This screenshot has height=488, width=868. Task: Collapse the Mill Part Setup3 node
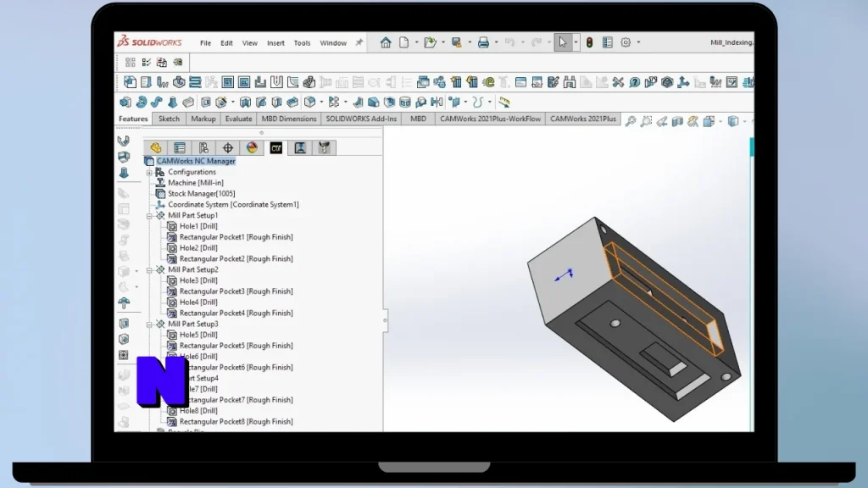tap(149, 324)
